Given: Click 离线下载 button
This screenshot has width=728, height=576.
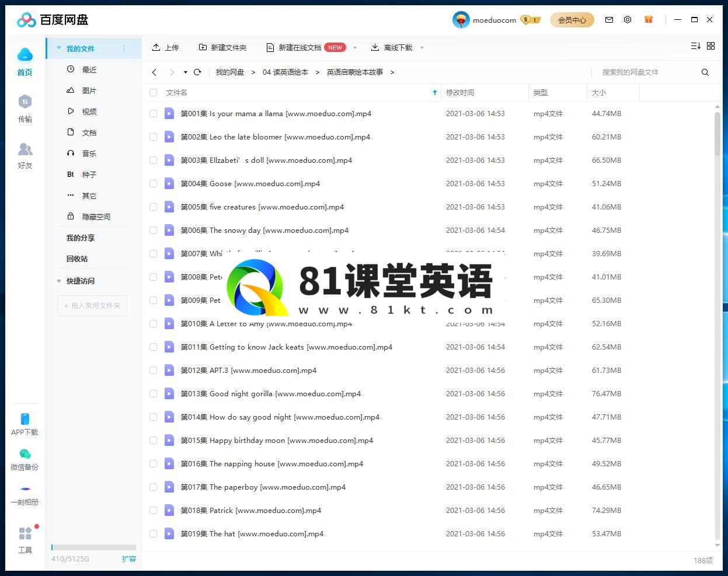Looking at the screenshot, I should [392, 47].
